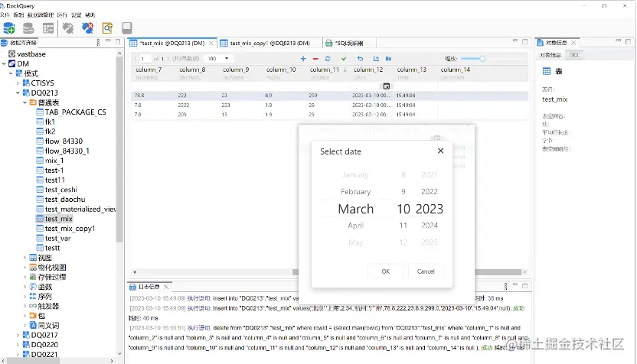This screenshot has height=364, width=637.
Task: Open the 文件 menu
Action: tap(5, 15)
